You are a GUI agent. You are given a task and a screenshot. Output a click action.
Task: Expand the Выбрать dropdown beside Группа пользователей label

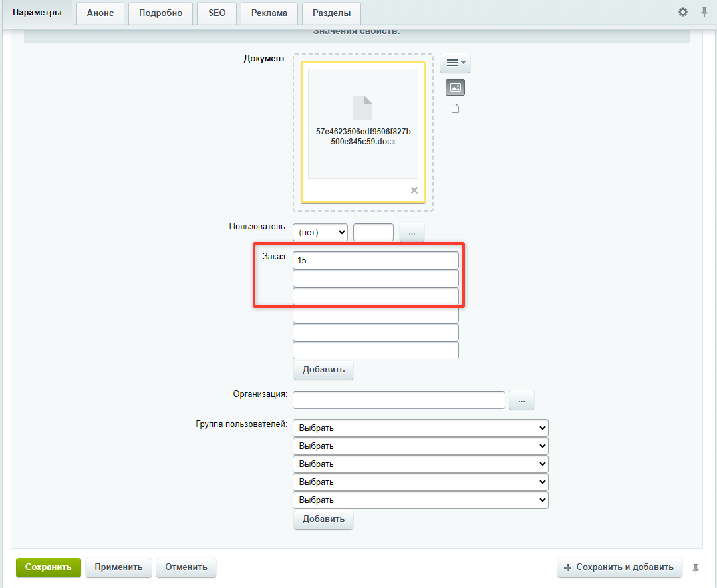pos(420,428)
